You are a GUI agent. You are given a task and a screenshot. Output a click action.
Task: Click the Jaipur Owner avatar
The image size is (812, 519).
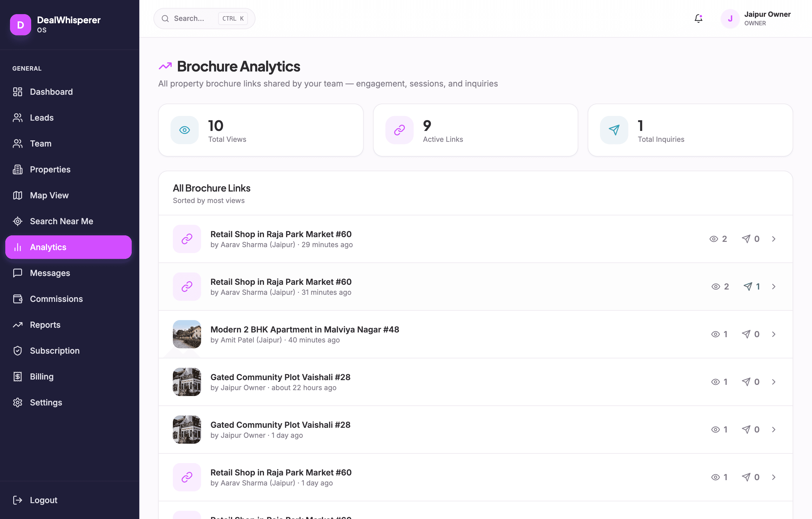pos(730,19)
